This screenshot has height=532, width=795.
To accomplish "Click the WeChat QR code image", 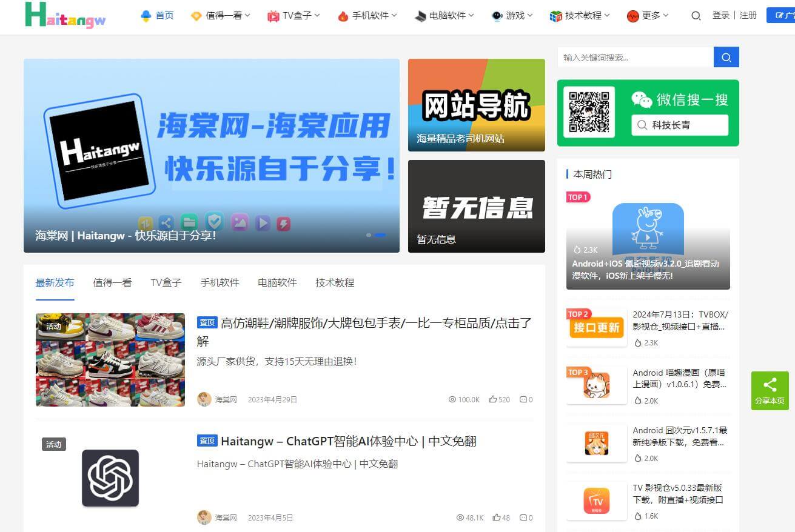I will point(589,112).
